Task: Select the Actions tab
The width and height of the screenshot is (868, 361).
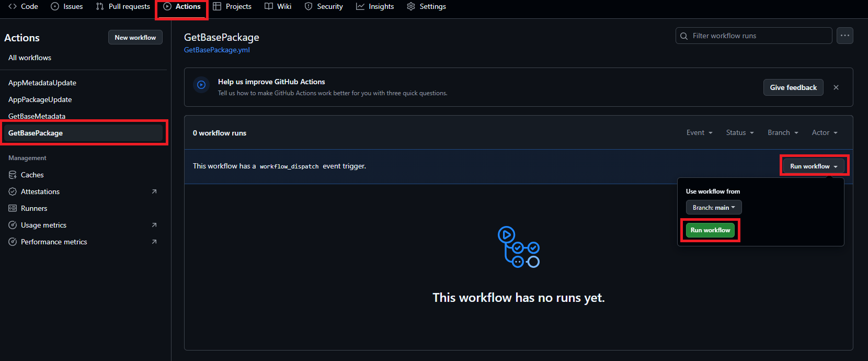Action: click(x=182, y=6)
